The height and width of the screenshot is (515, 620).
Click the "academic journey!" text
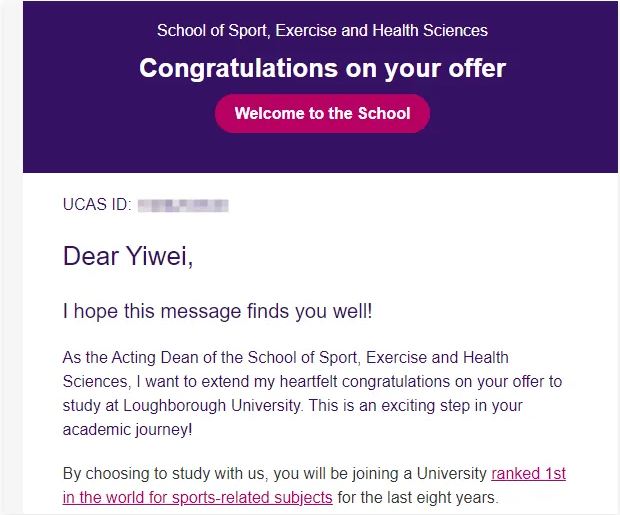[x=127, y=430]
